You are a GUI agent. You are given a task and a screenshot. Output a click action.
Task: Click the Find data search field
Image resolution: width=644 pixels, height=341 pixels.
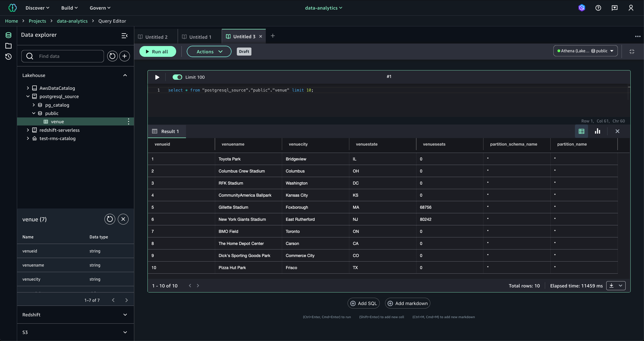pyautogui.click(x=68, y=56)
